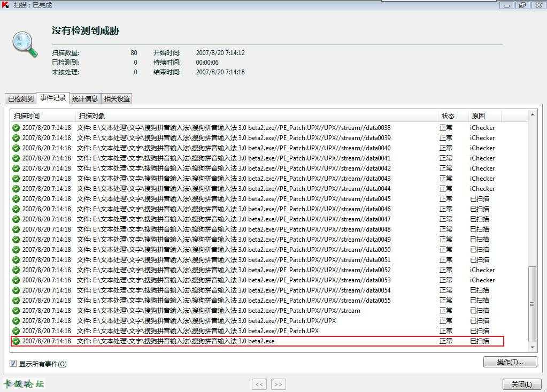547x392 pixels.
Task: Click green check icon of beta2.exe//PE_Patch.UPX row
Action: pyautogui.click(x=16, y=331)
